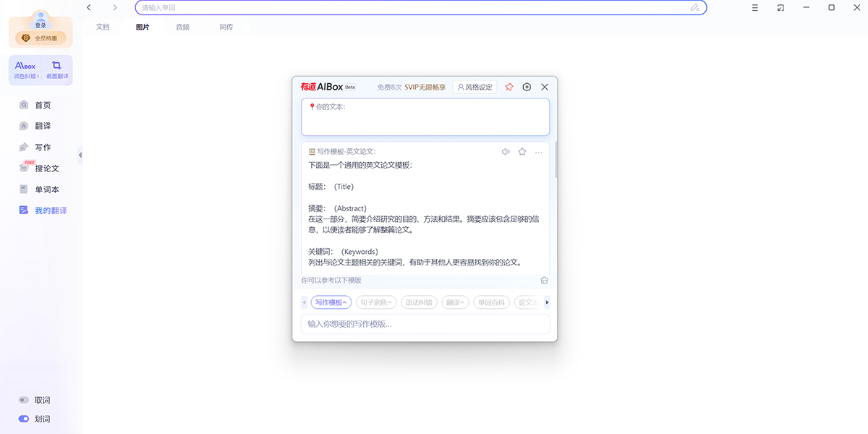Play template text aloud with speaker icon
Viewport: 868px width, 434px height.
506,152
